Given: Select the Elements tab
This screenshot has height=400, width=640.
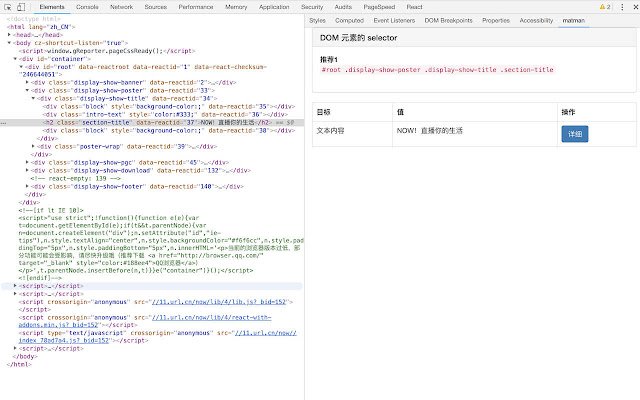Looking at the screenshot, I should (52, 7).
